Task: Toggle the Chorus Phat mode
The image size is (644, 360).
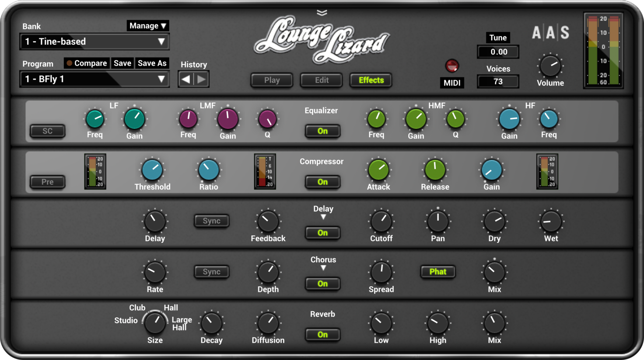Action: tap(437, 272)
